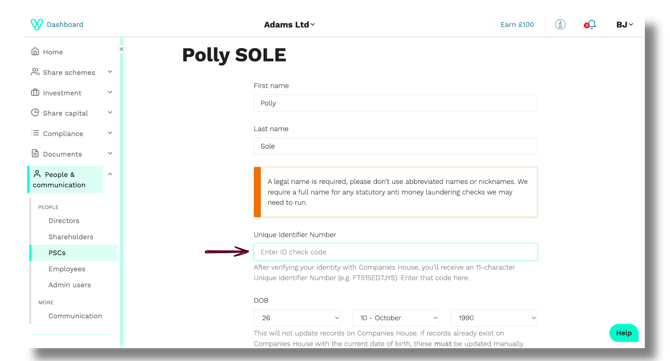Click the Share schemes people icon
Screen dimensions: 670x361
pyautogui.click(x=35, y=72)
